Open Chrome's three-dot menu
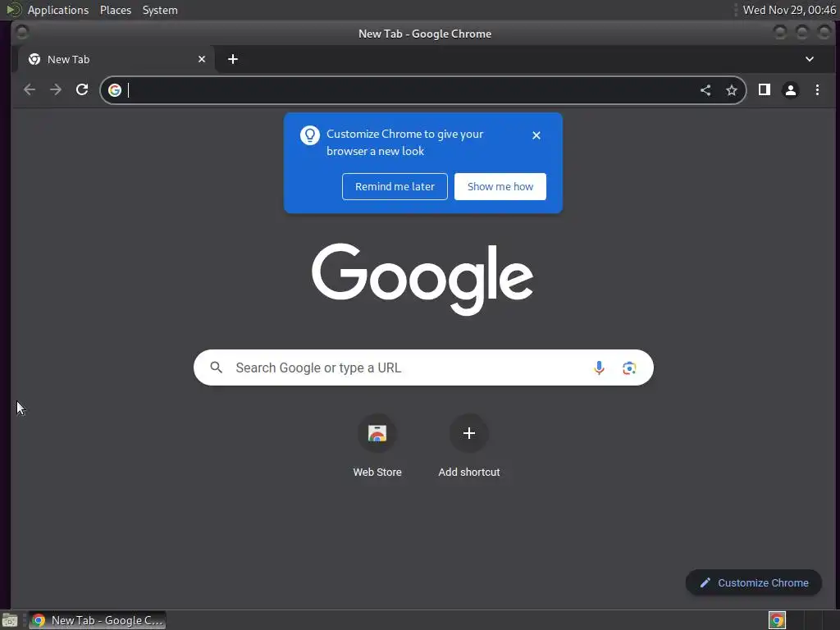Viewport: 840px width, 630px height. click(x=817, y=90)
